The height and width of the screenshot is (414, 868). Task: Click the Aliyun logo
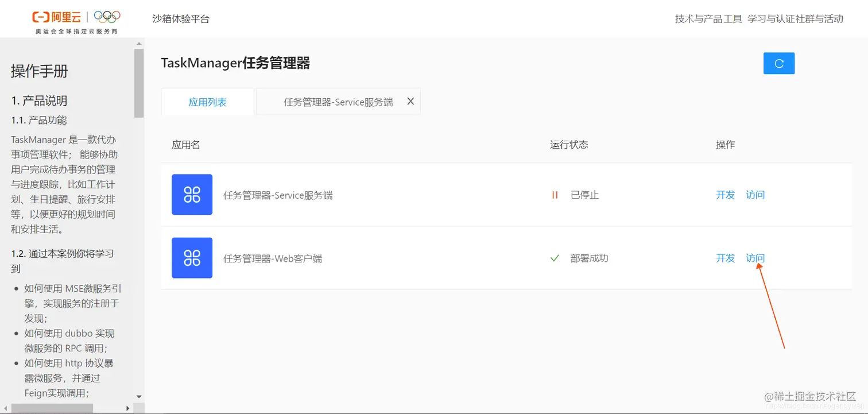point(57,17)
